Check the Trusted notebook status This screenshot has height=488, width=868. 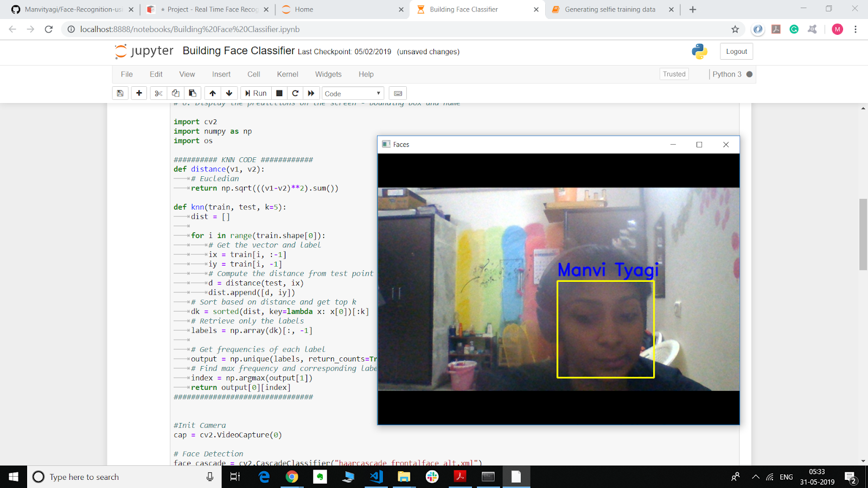pos(674,74)
